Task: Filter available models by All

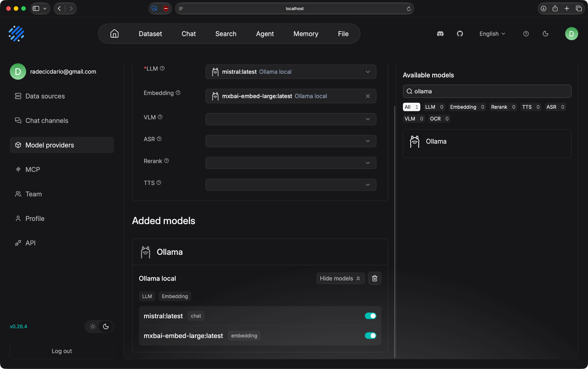Action: pyautogui.click(x=411, y=107)
